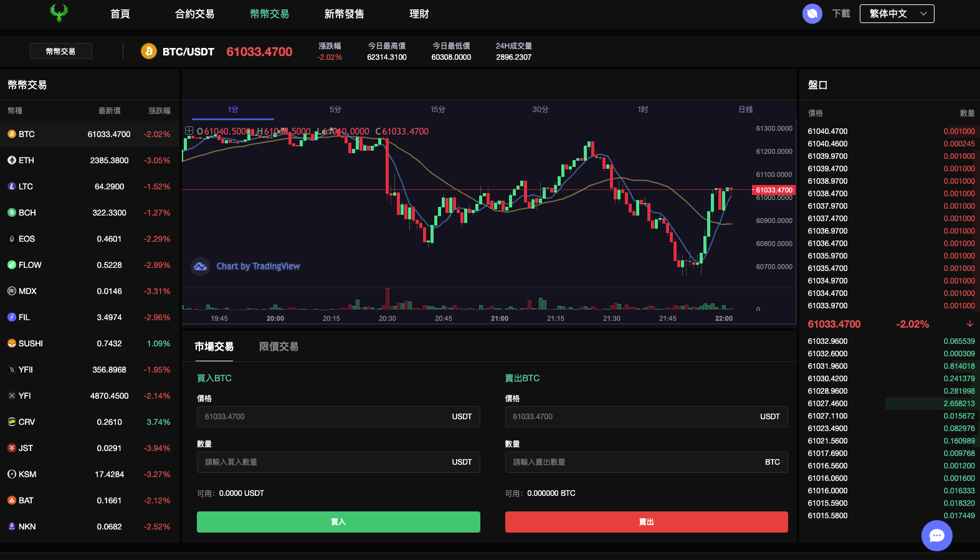980x560 pixels.
Task: Click the buy quantity input field
Action: [x=324, y=462]
